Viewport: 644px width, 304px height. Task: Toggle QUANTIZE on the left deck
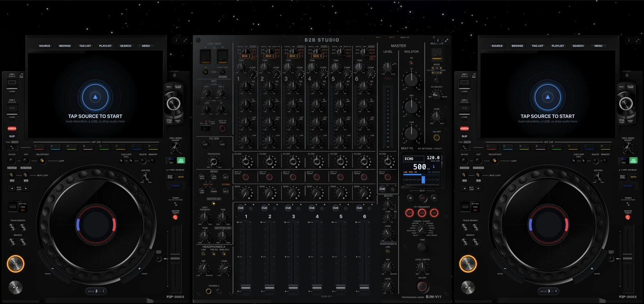pyautogui.click(x=12, y=129)
